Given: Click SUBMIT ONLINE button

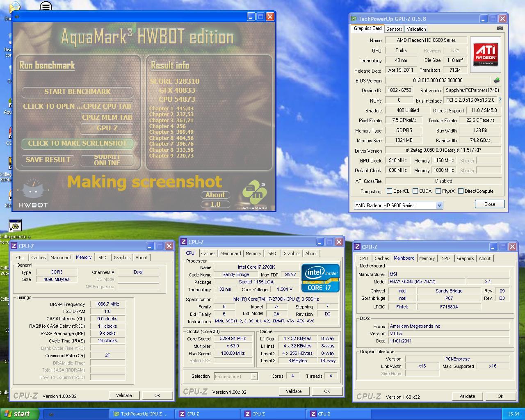Looking at the screenshot, I should pyautogui.click(x=107, y=160).
